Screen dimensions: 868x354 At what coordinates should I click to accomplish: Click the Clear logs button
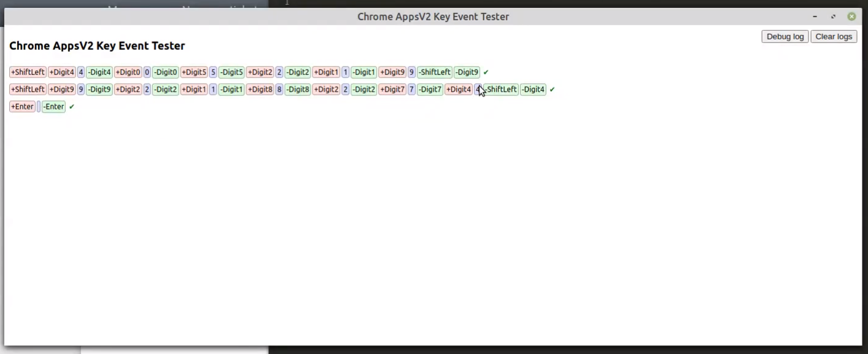(834, 36)
